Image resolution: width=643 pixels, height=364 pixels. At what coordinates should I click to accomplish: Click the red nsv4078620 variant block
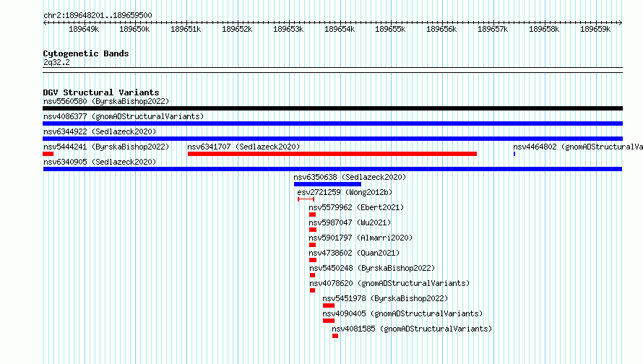coord(313,290)
